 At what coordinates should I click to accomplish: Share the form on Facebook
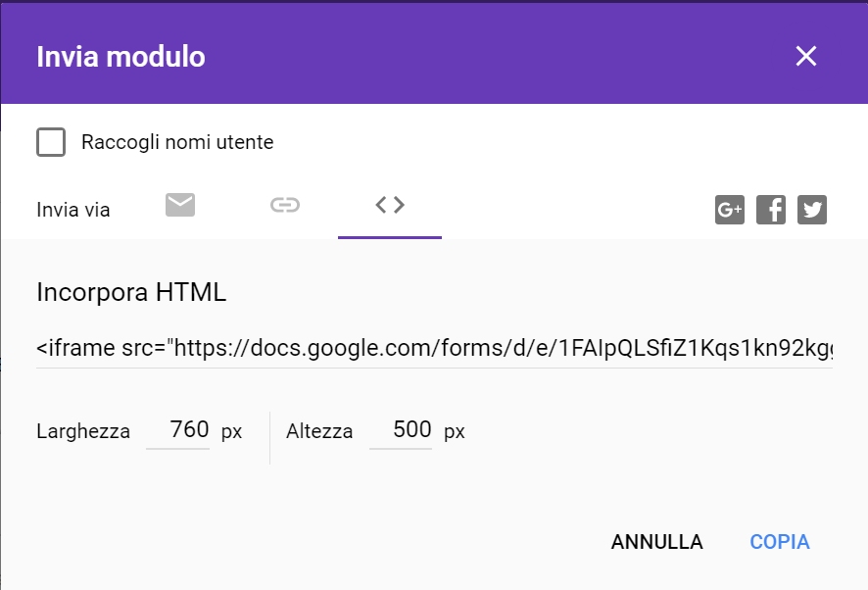771,210
